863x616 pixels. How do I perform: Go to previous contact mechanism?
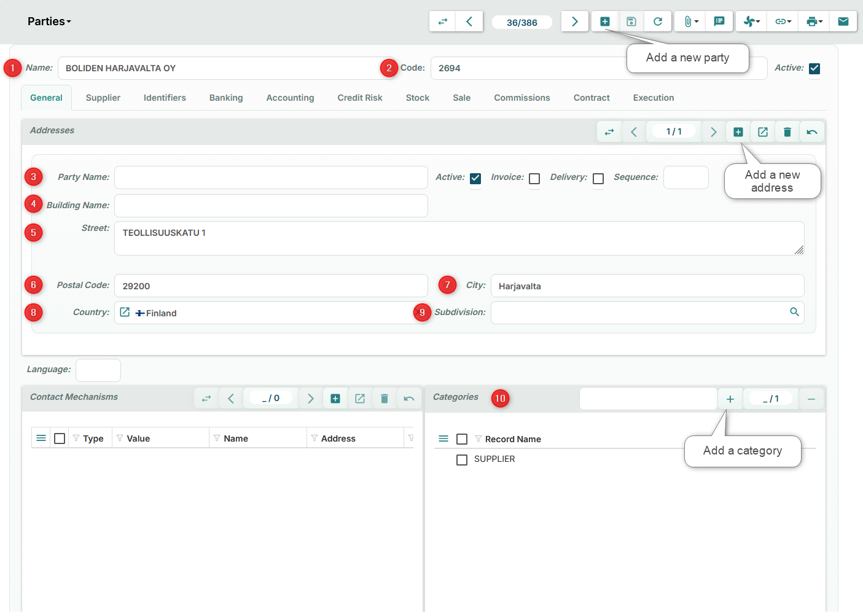231,399
